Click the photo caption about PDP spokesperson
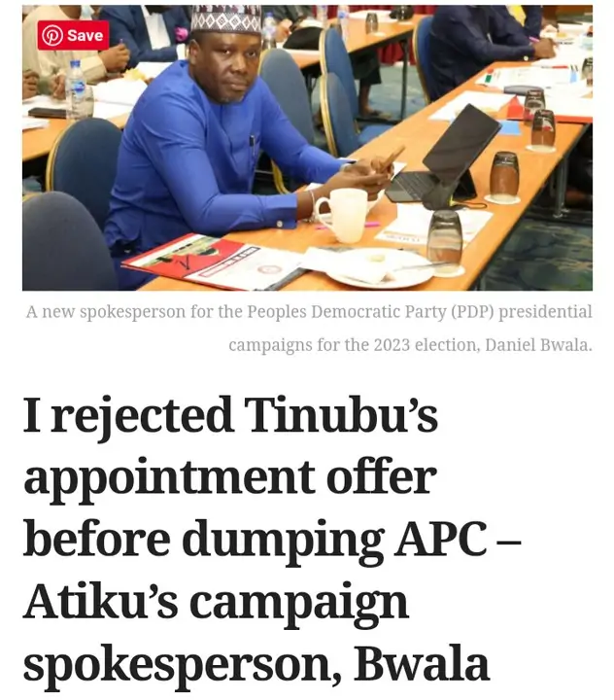The width and height of the screenshot is (614, 700). coord(309,329)
